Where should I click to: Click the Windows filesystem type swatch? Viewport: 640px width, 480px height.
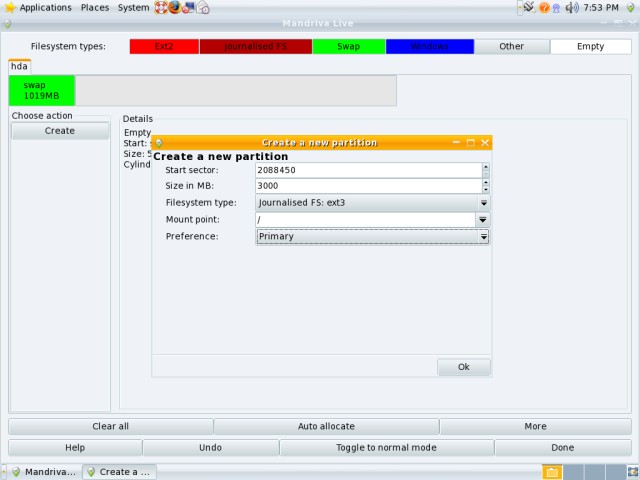[x=430, y=47]
